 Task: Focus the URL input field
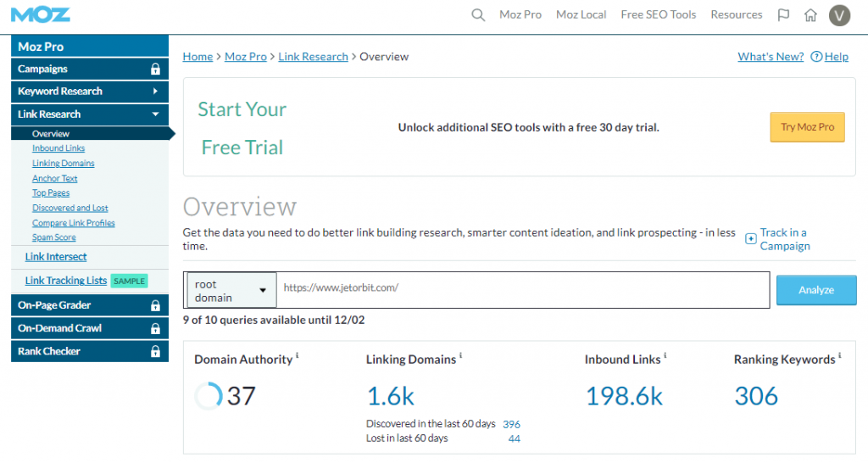coord(522,290)
